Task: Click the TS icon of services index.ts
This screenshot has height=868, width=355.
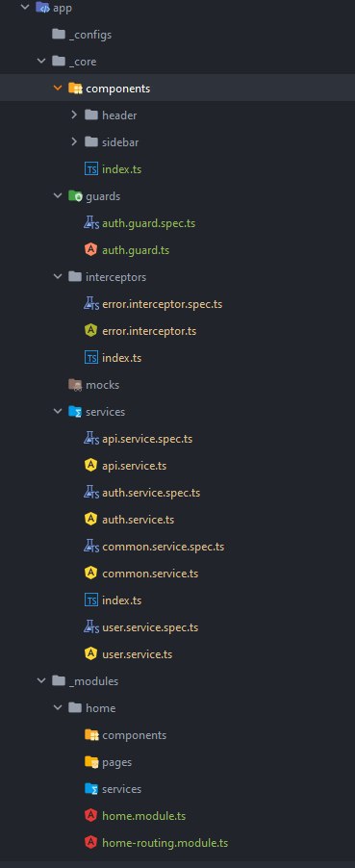Action: pos(91,600)
